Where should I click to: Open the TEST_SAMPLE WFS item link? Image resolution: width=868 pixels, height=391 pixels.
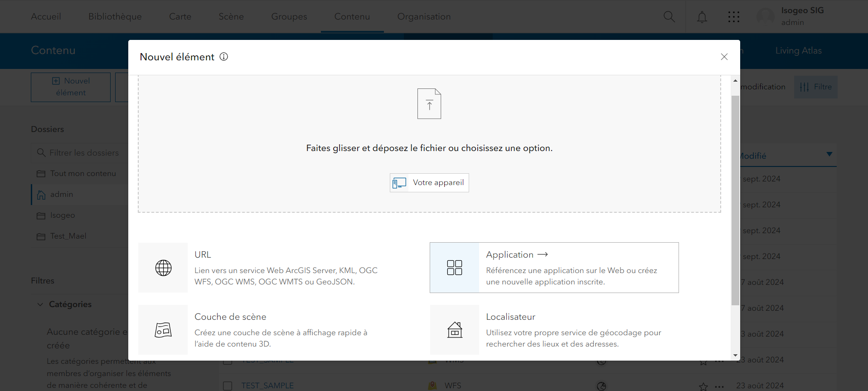[x=267, y=386]
